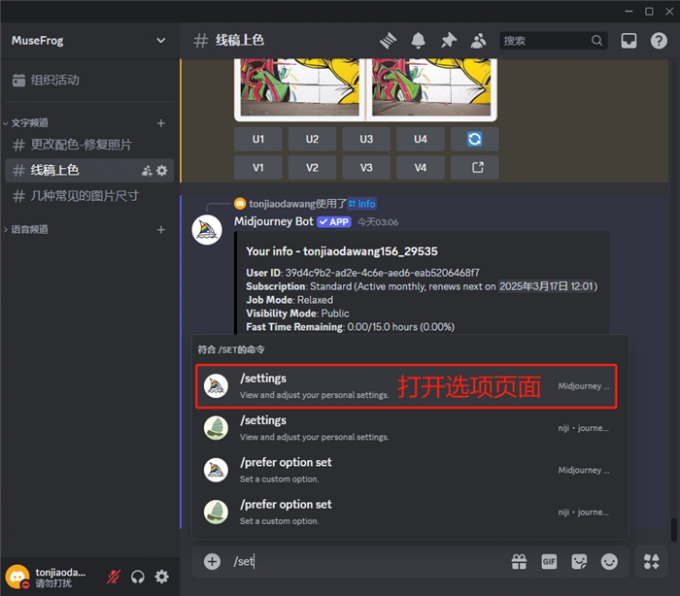
Task: Click the 搜索 search field
Action: [x=553, y=41]
